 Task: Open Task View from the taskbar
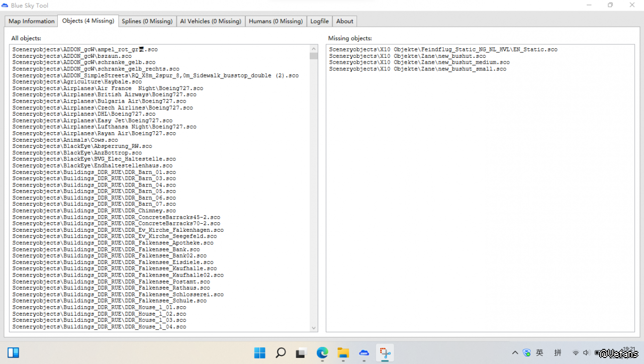point(301,353)
